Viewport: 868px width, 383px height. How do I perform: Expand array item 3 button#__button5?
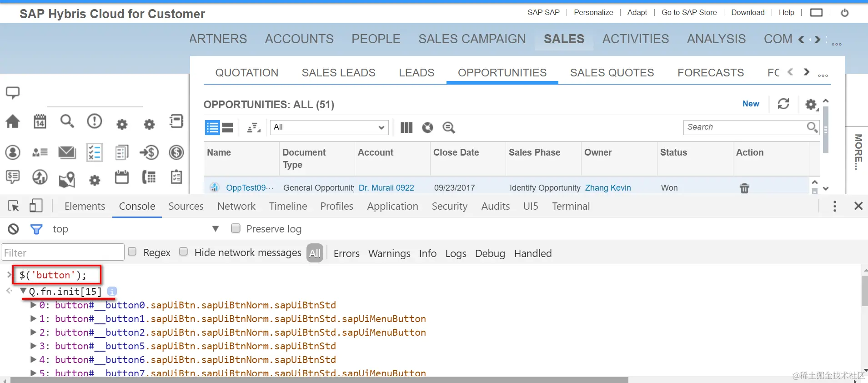pos(33,346)
